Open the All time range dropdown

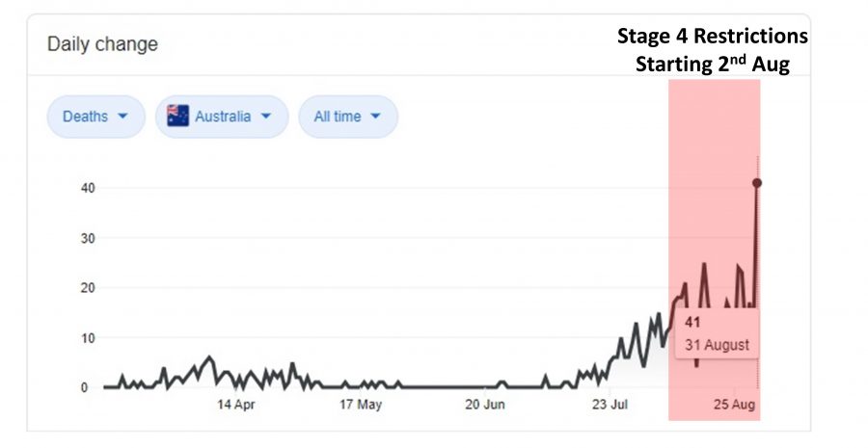tap(348, 117)
